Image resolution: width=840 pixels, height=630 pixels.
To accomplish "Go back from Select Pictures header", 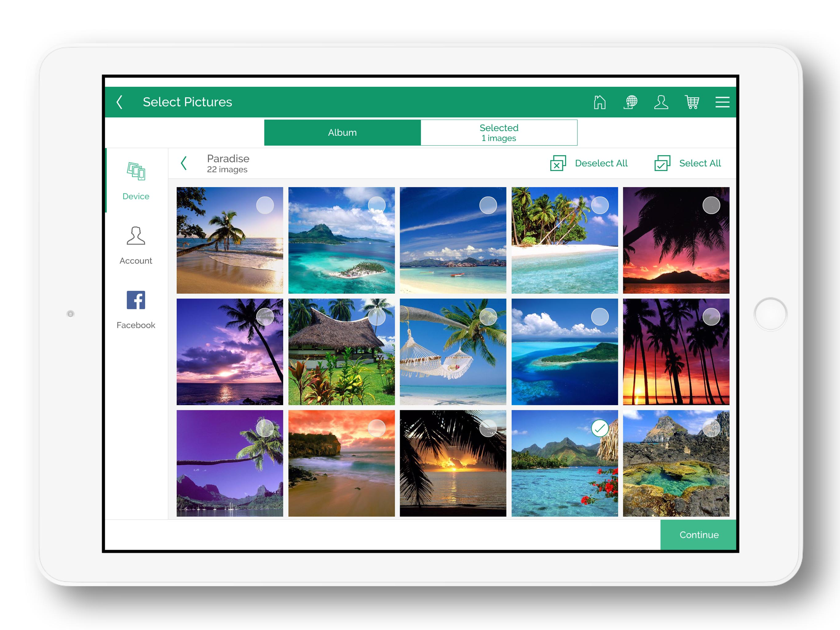I will [119, 102].
